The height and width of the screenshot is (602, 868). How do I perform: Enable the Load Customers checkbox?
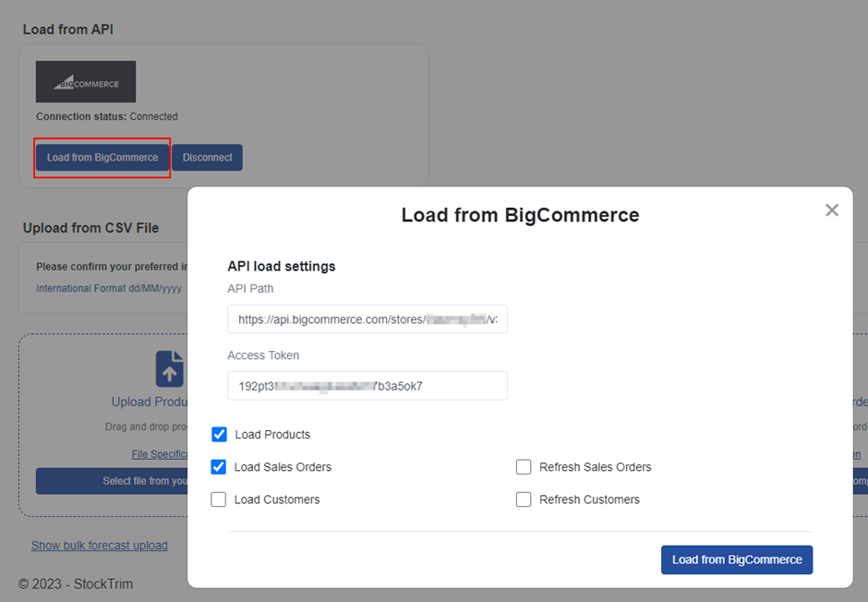click(x=219, y=500)
